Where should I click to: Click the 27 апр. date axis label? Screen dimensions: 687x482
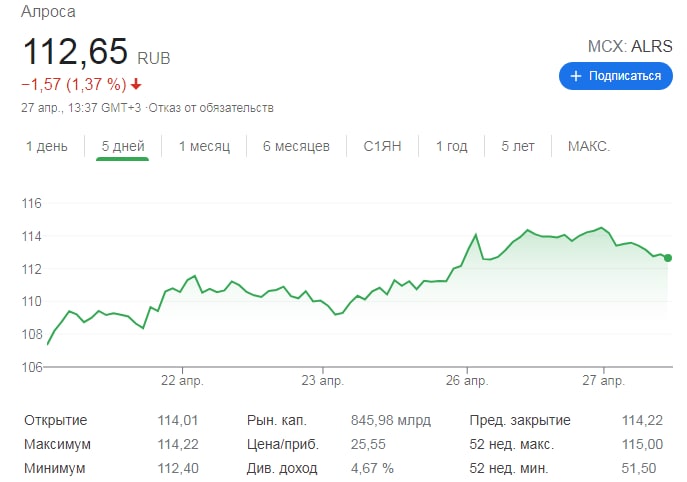[603, 380]
